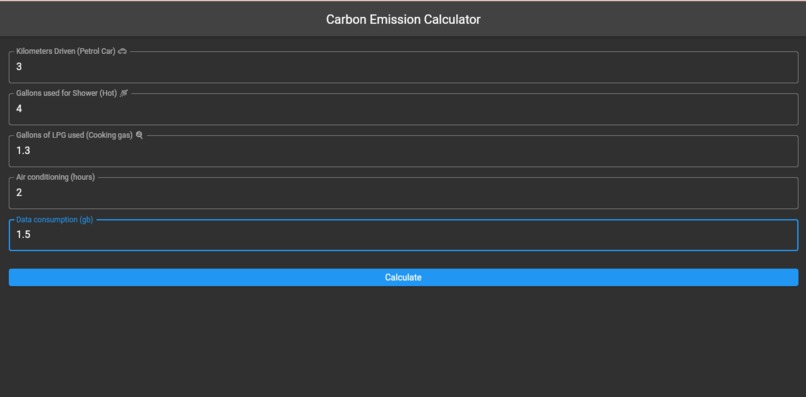Click the Calculate button
The image size is (806, 397).
(x=403, y=277)
